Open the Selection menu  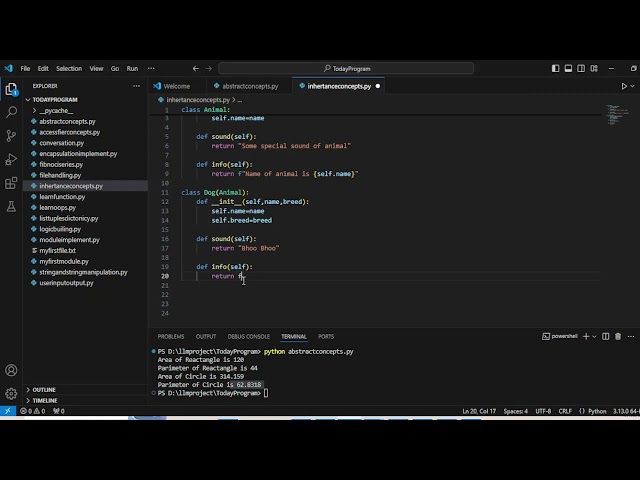(69, 69)
